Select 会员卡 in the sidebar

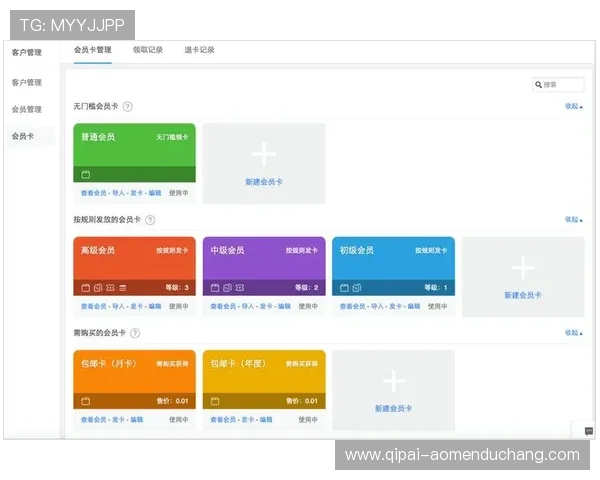(x=23, y=136)
